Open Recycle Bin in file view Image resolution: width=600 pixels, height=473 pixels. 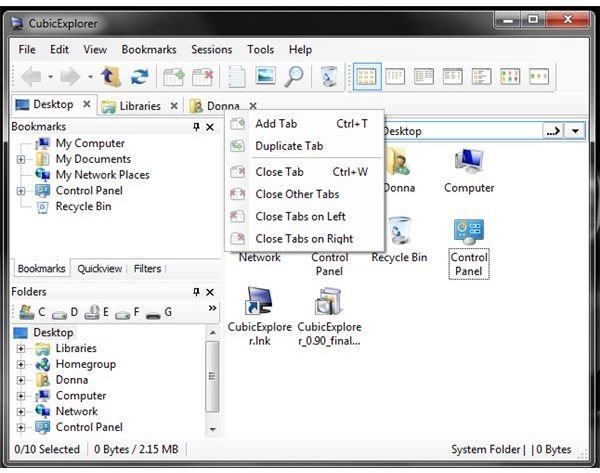[x=399, y=240]
